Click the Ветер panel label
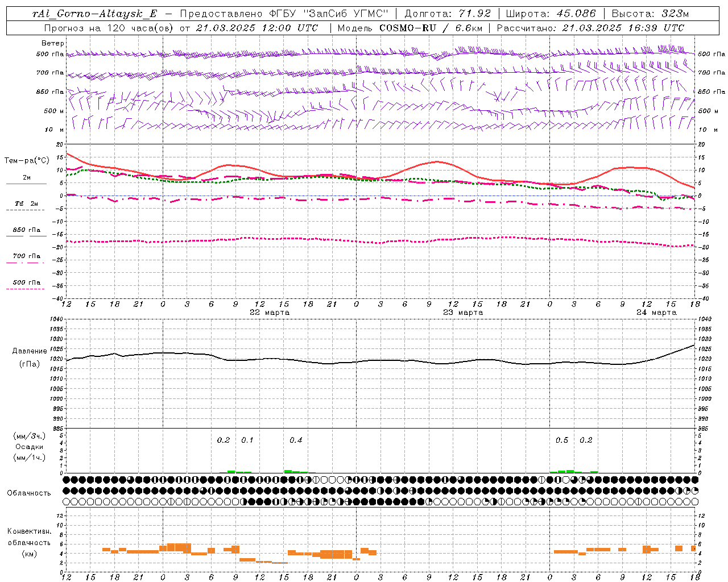 click(53, 43)
